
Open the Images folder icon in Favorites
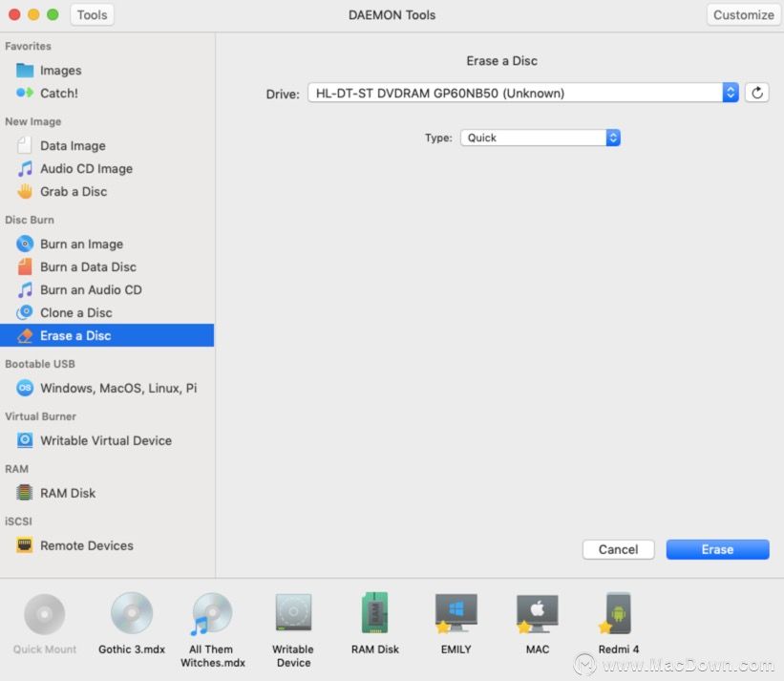(25, 71)
